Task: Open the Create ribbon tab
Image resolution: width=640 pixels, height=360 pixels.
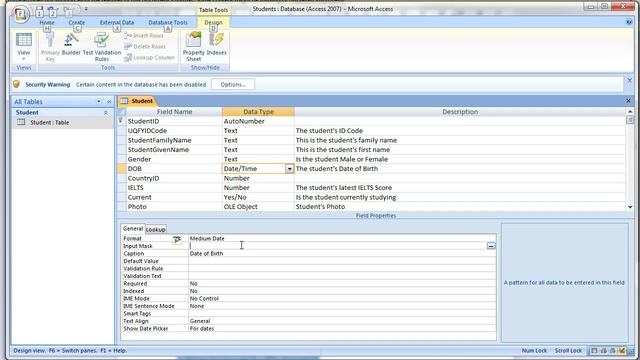Action: point(77,22)
